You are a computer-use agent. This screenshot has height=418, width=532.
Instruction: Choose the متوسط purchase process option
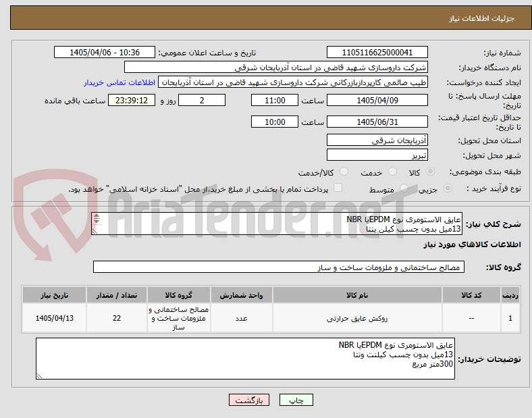pyautogui.click(x=404, y=188)
